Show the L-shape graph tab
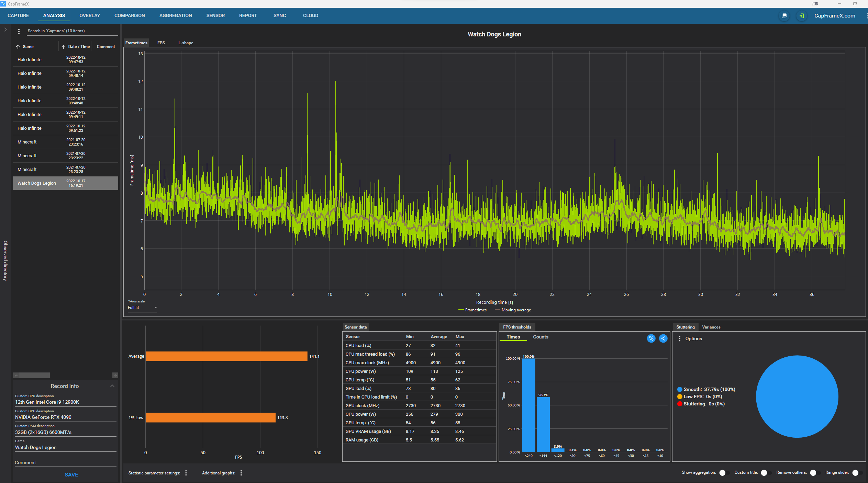This screenshot has height=483, width=868. click(186, 43)
